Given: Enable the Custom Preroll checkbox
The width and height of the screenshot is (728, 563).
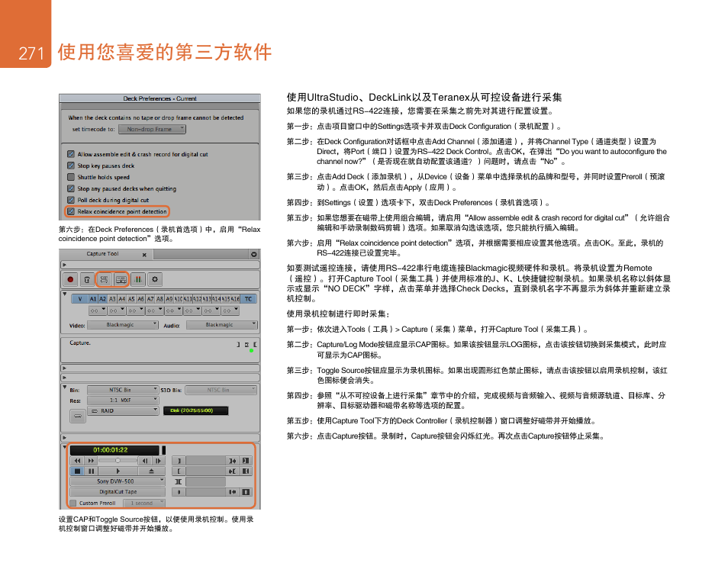Looking at the screenshot, I should [73, 503].
